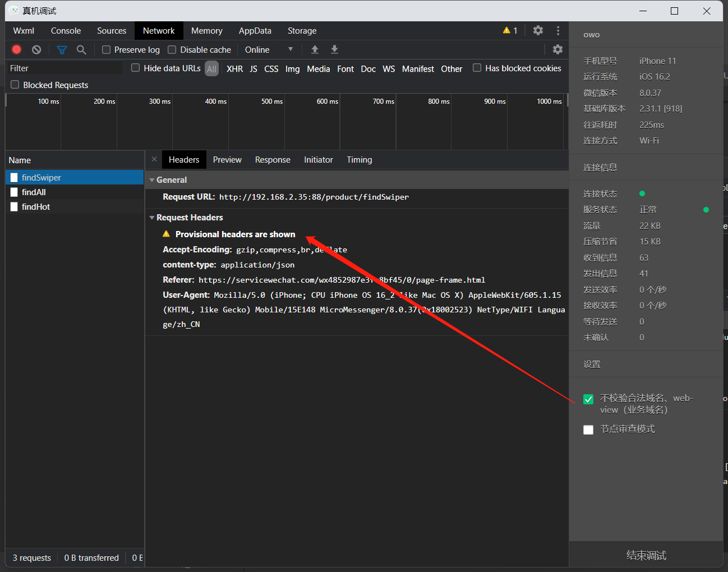Open the Response tab of the request
The image size is (728, 572).
pyautogui.click(x=273, y=160)
